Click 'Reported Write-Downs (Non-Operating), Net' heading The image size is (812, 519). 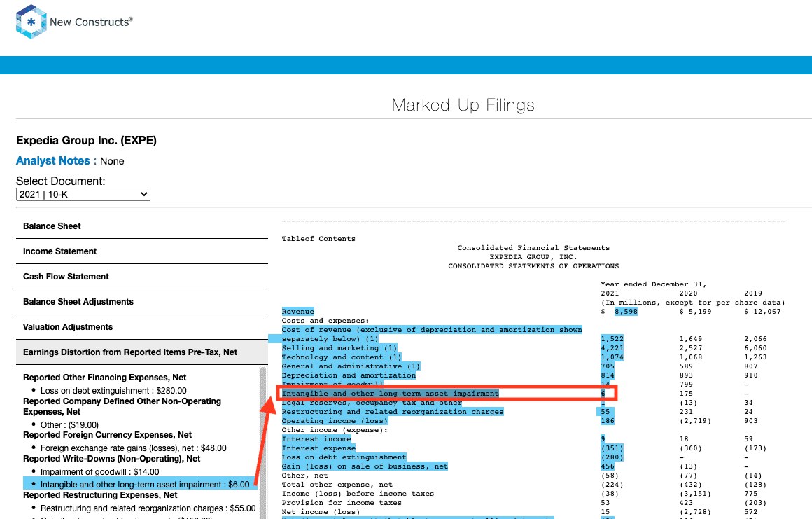[112, 459]
